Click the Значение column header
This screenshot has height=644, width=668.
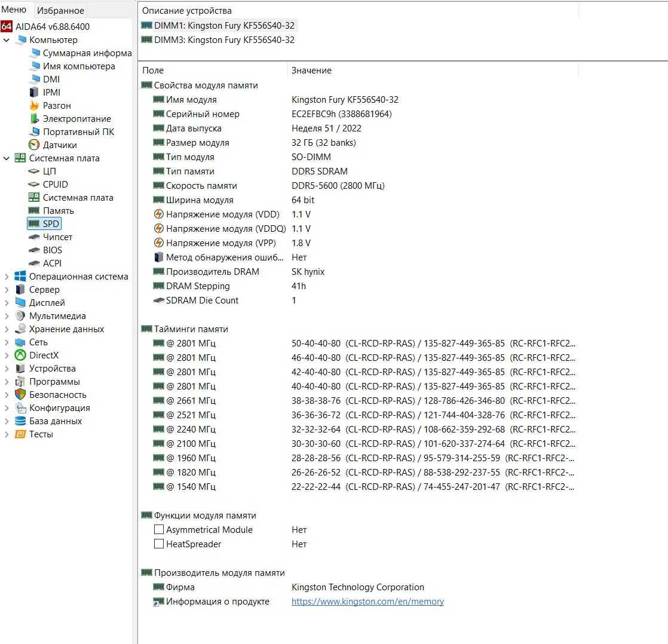coord(433,70)
